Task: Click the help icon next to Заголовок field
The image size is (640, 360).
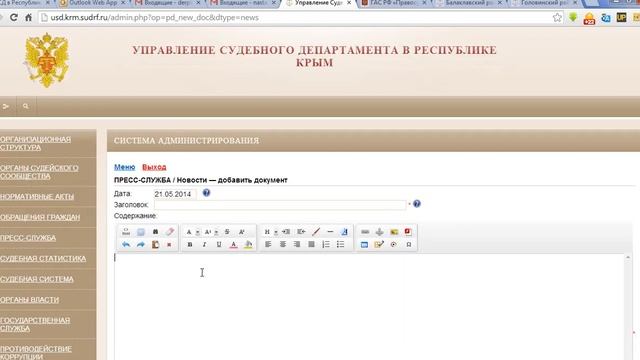Action: pos(417,203)
